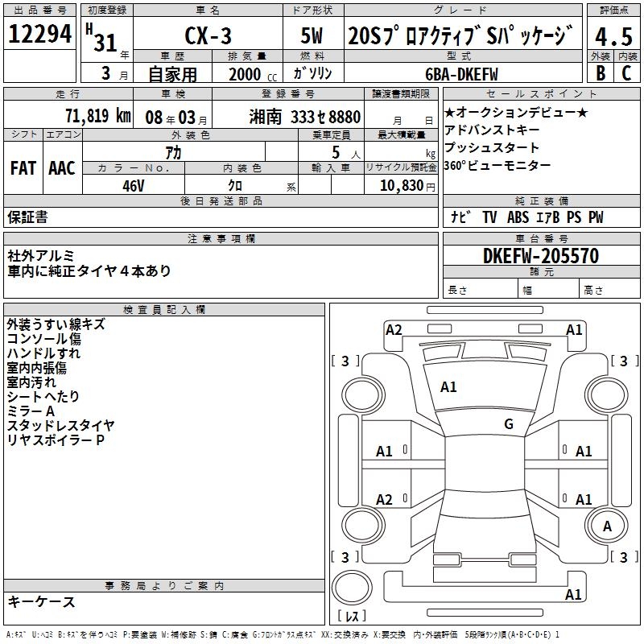Click the color number 46V
Image resolution: width=644 pixels, height=644 pixels.
pos(134,186)
